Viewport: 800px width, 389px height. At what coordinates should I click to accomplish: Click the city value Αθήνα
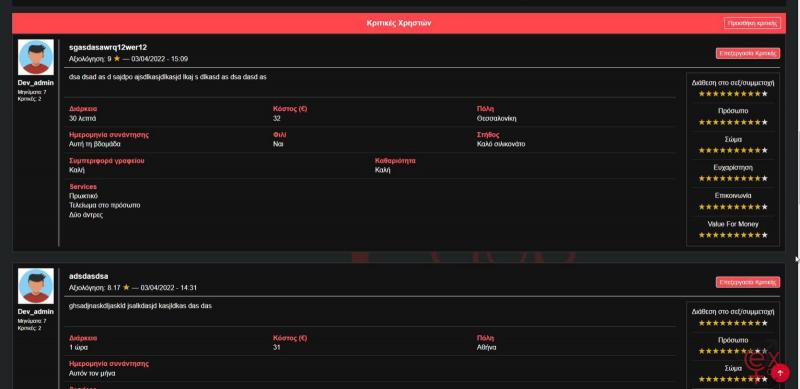486,347
